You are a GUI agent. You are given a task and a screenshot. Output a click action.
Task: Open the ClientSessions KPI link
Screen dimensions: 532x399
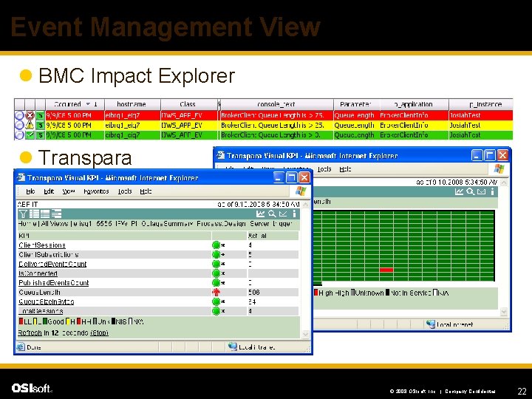coord(42,245)
